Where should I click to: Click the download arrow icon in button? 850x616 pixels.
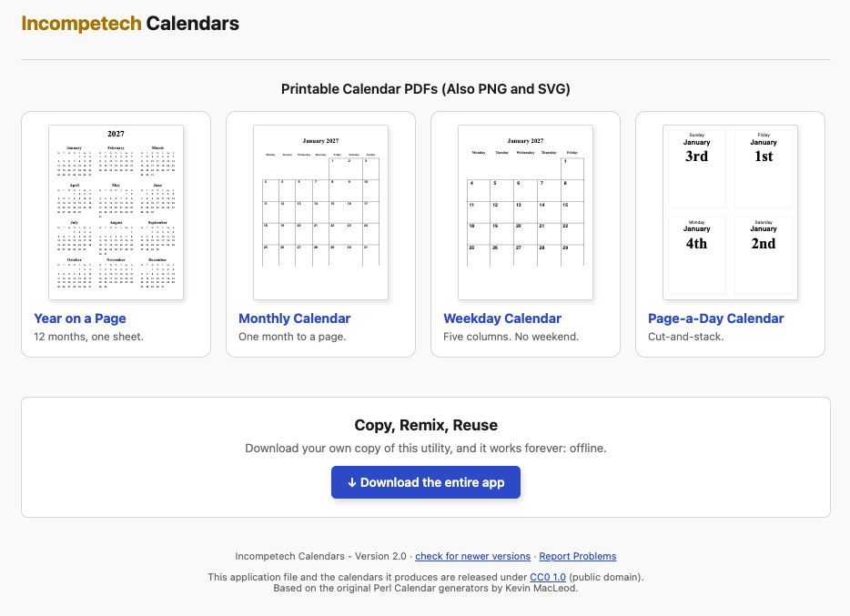coord(352,482)
